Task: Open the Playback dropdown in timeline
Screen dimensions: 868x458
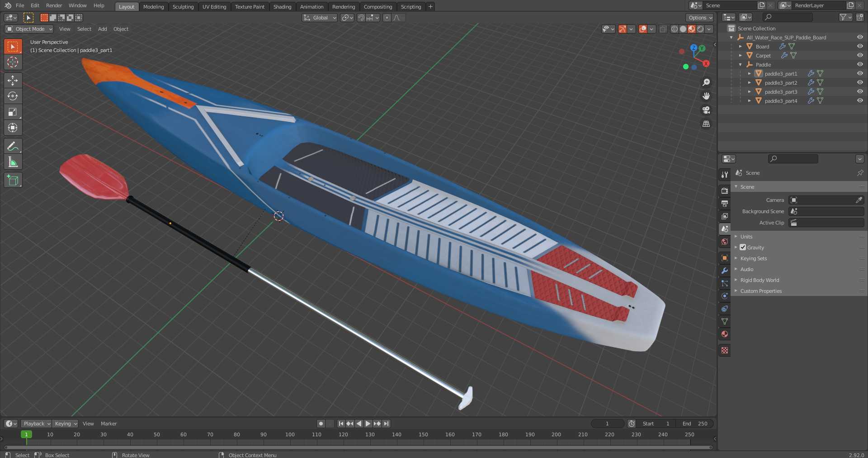Action: tap(36, 424)
